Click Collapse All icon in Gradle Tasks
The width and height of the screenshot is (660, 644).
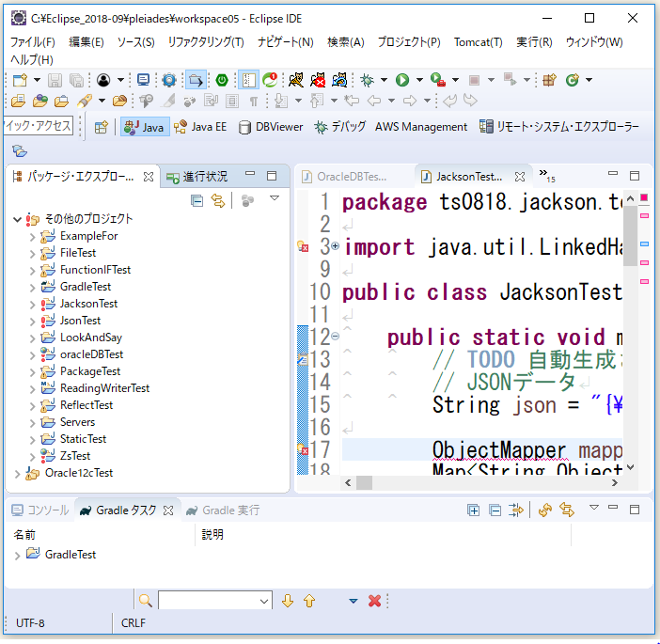pos(495,510)
